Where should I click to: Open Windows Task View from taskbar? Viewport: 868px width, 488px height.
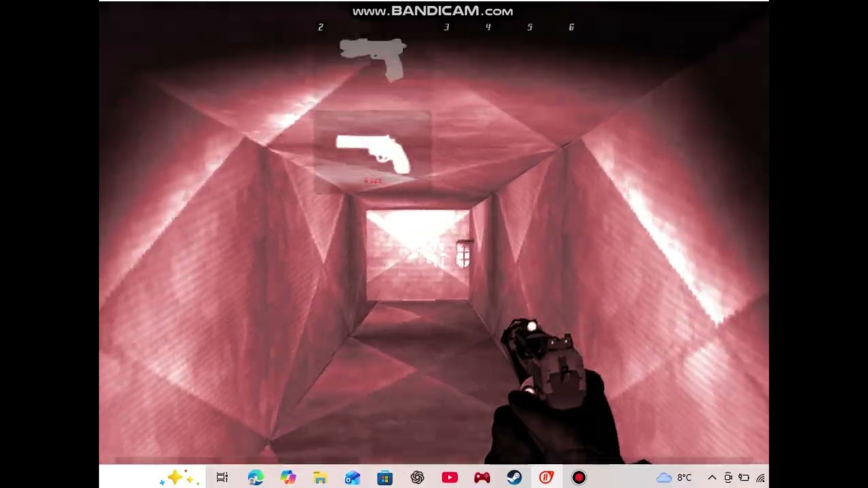pos(222,478)
